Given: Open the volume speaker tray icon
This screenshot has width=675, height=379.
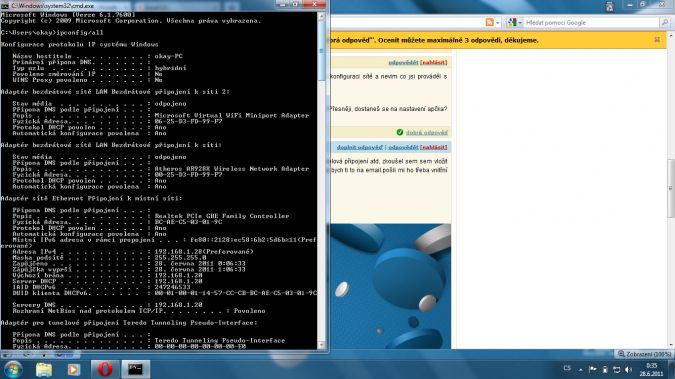Looking at the screenshot, I should (629, 370).
